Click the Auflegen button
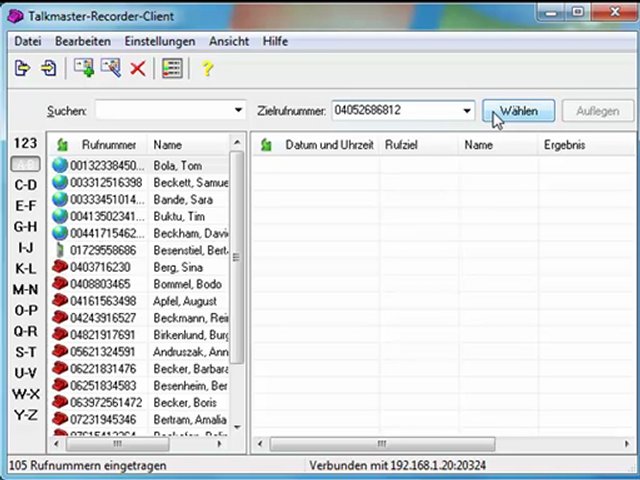 click(x=598, y=111)
